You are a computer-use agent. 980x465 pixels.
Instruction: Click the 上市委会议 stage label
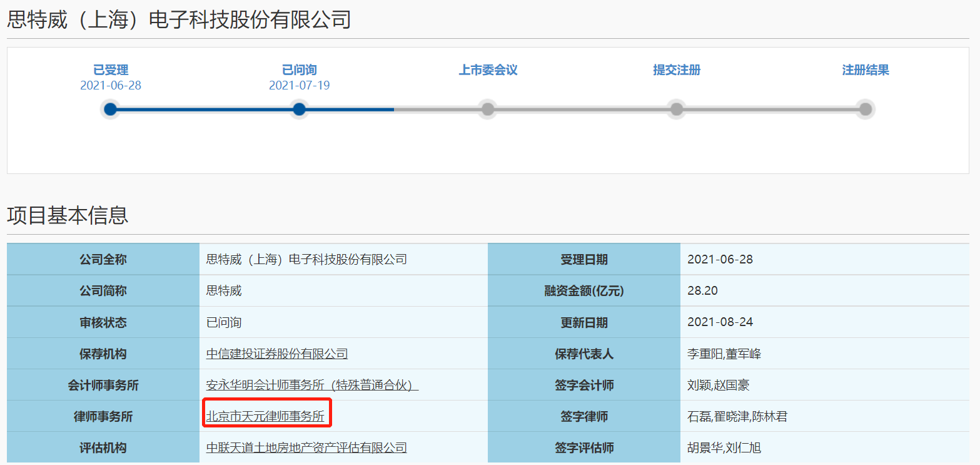(488, 70)
